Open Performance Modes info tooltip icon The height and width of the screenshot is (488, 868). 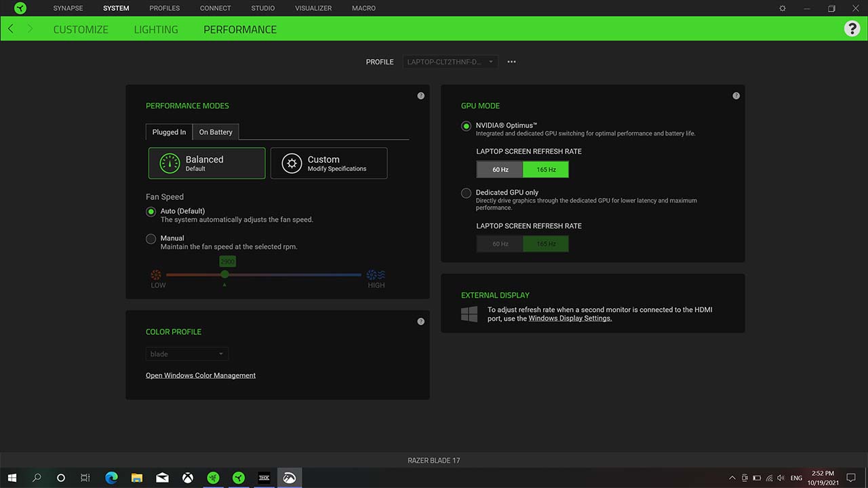pos(420,96)
